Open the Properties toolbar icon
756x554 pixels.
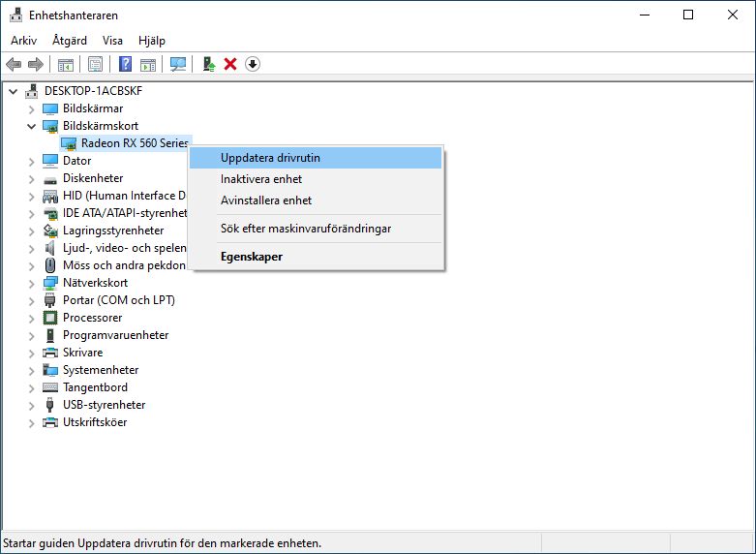click(96, 64)
